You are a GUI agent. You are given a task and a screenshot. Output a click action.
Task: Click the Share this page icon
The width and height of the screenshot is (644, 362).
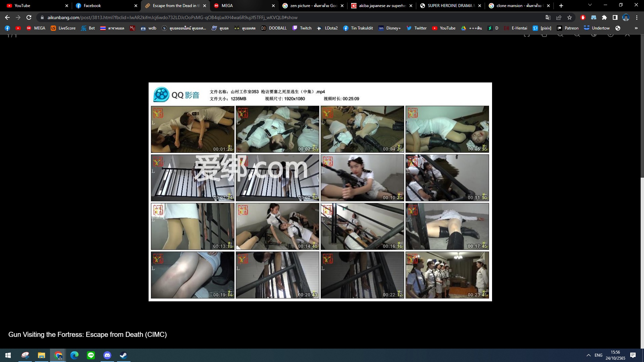[x=559, y=17]
